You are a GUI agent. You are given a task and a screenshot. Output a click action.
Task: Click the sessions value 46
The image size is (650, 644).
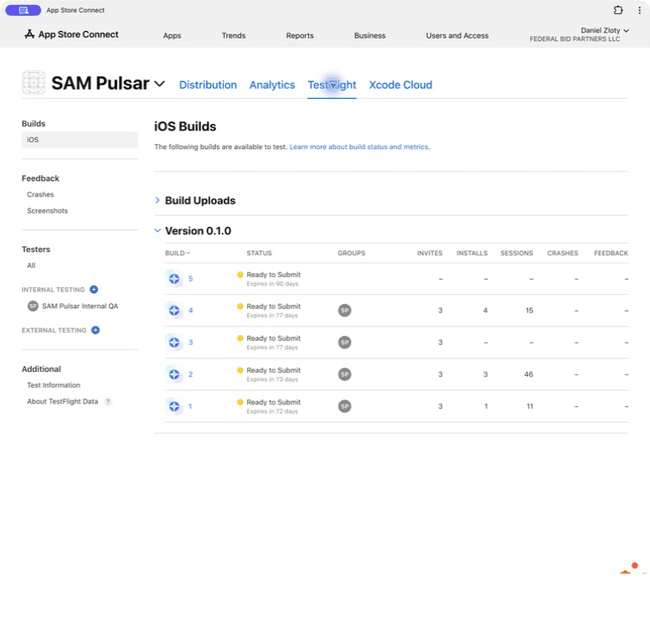point(529,374)
